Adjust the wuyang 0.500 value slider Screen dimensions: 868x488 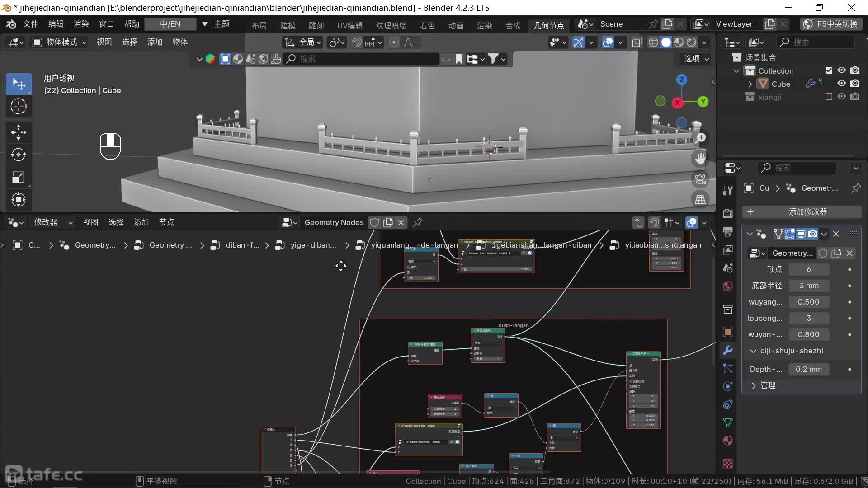[808, 302]
